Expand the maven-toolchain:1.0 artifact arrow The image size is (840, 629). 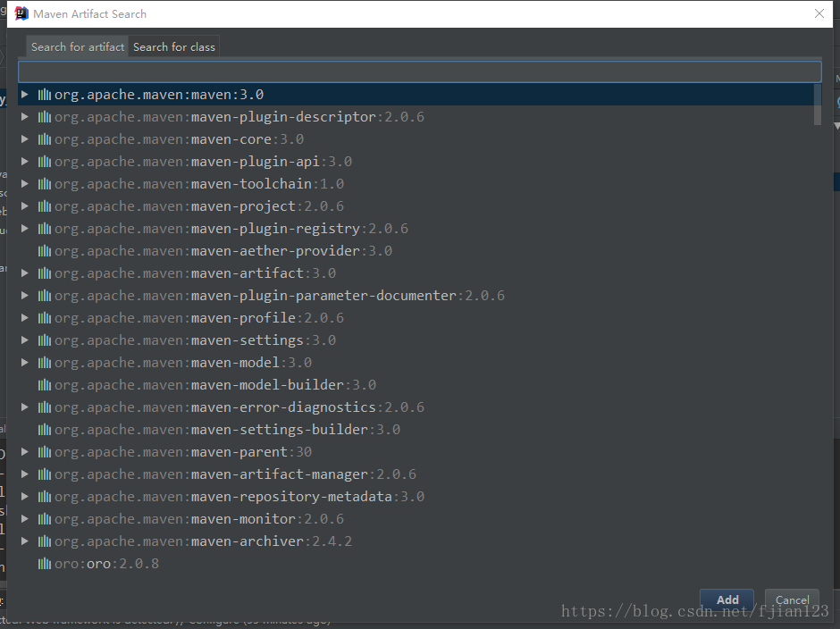pos(25,184)
